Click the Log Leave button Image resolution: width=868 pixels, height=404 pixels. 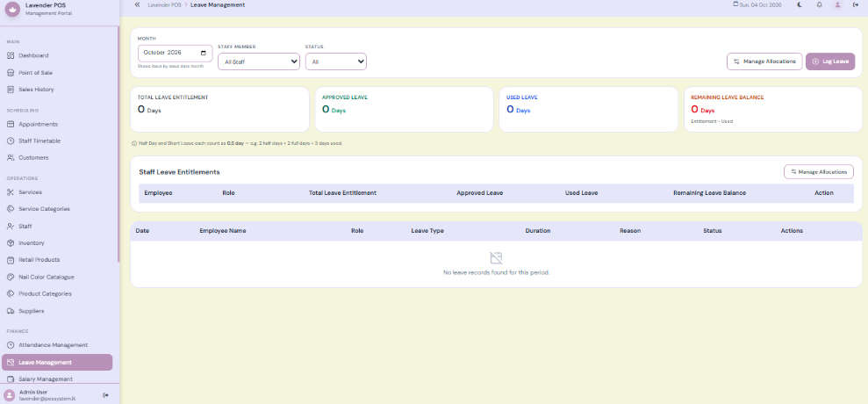point(830,61)
